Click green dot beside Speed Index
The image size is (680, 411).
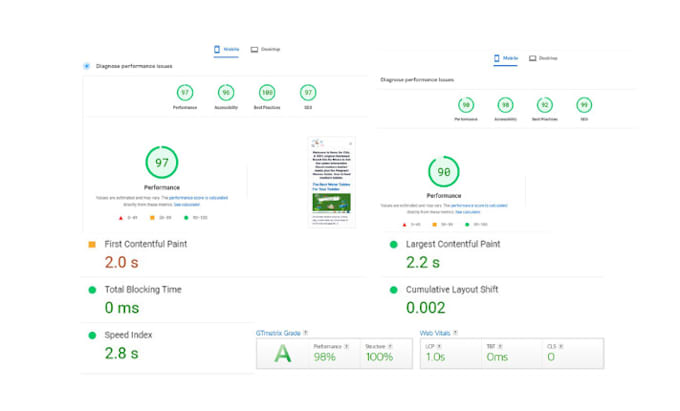tap(92, 335)
